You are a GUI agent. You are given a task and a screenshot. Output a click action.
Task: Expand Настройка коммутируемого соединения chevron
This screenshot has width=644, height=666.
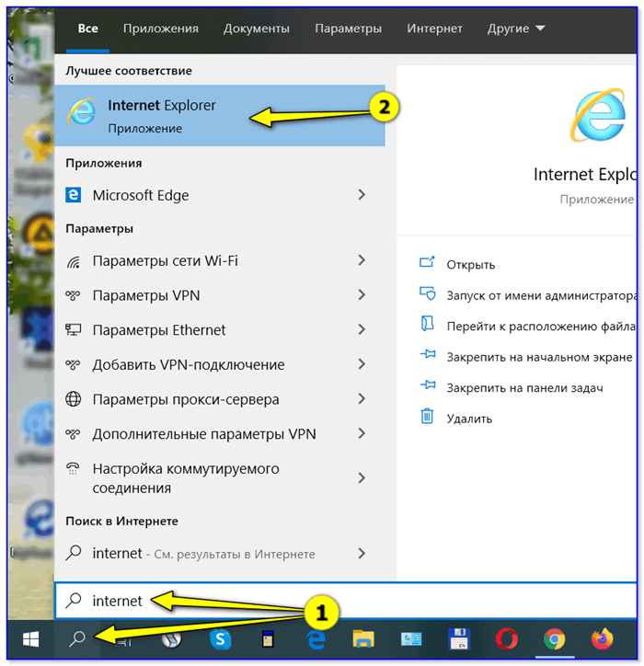click(x=362, y=478)
